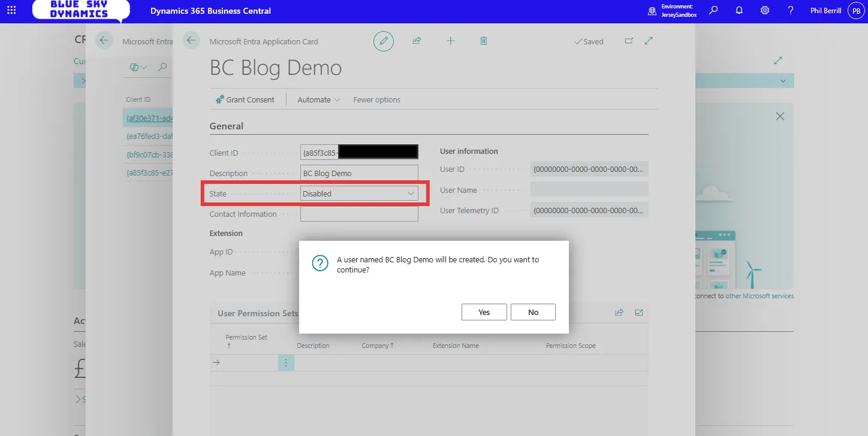The height and width of the screenshot is (436, 868).
Task: Click the Description column header
Action: [x=313, y=346]
